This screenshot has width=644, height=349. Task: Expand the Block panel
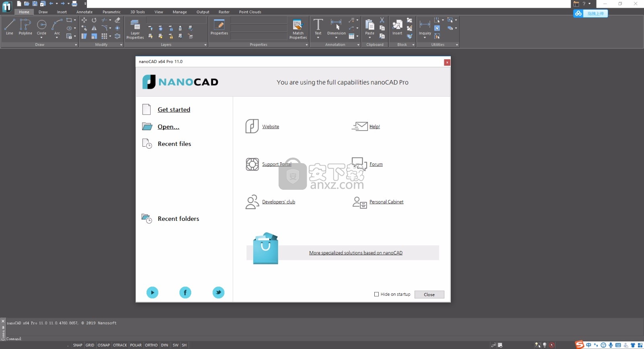(x=413, y=45)
